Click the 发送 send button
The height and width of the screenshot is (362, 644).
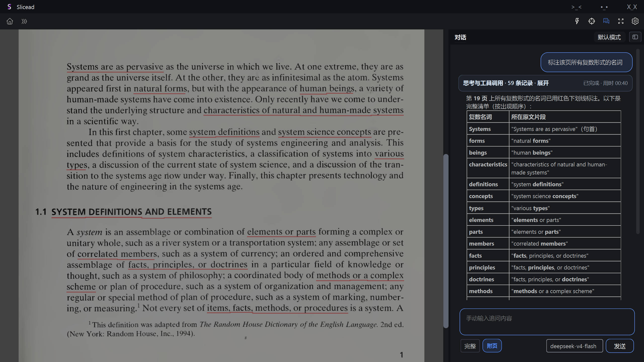click(620, 346)
